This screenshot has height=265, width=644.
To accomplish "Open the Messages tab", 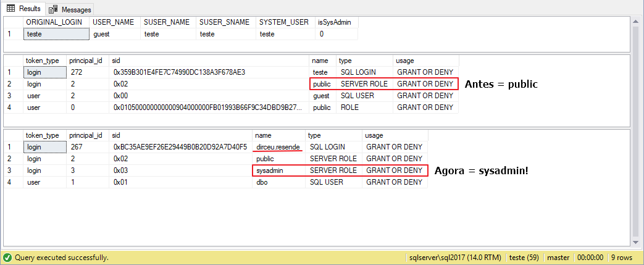I will [x=70, y=9].
